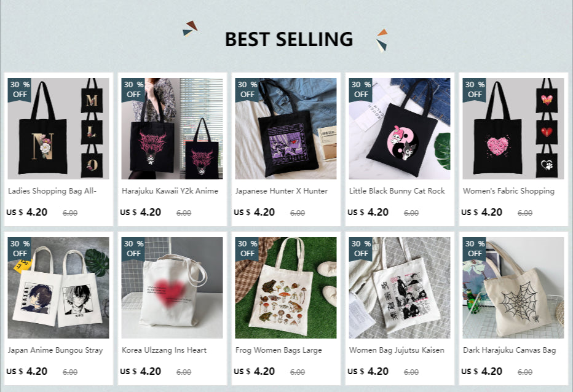This screenshot has height=392, width=573.
Task: Click the 30% OFF badge on the Ladies Shopping Bag
Action: (20, 90)
